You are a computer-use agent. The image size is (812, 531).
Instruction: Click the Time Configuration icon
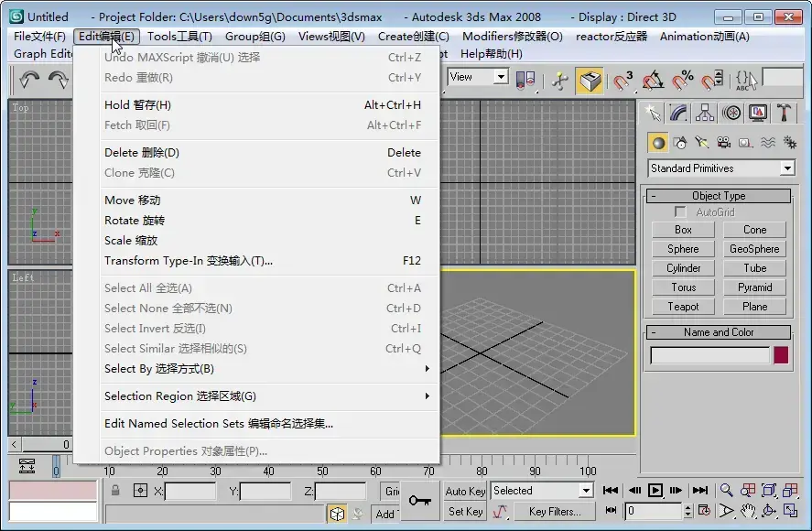pos(704,511)
